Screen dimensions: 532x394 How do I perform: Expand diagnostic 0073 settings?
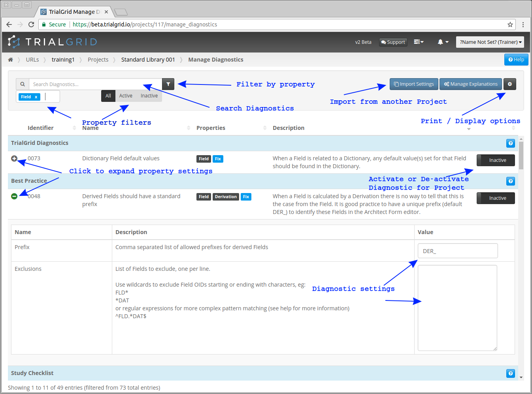pyautogui.click(x=14, y=158)
